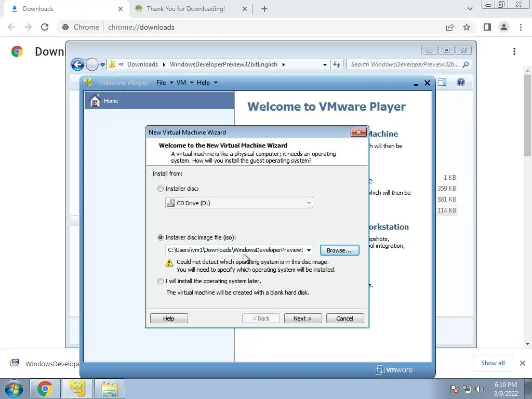Close the Chrome downloads bar
Viewport: 532px width, 399px height.
523,363
